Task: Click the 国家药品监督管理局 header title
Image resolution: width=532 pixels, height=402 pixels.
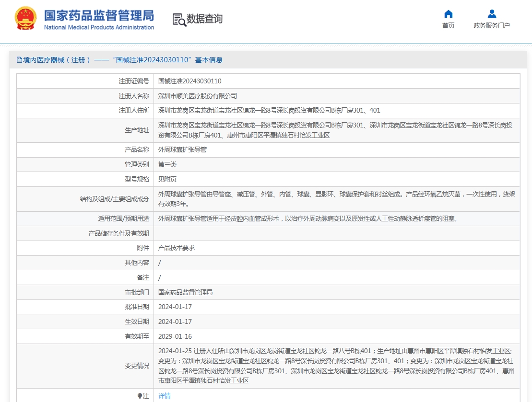Action: [99, 16]
